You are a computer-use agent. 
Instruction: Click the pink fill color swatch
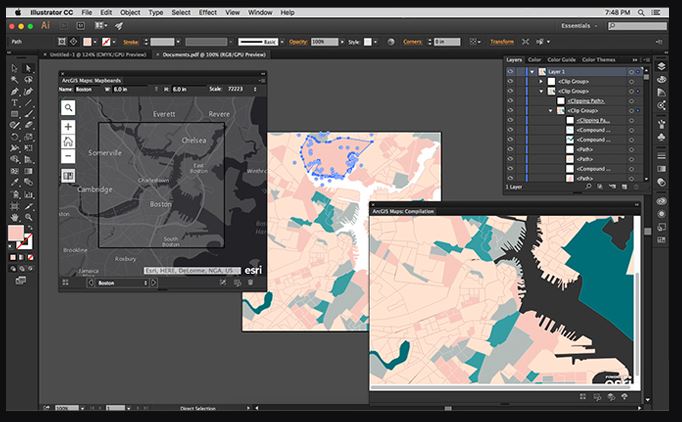point(15,233)
